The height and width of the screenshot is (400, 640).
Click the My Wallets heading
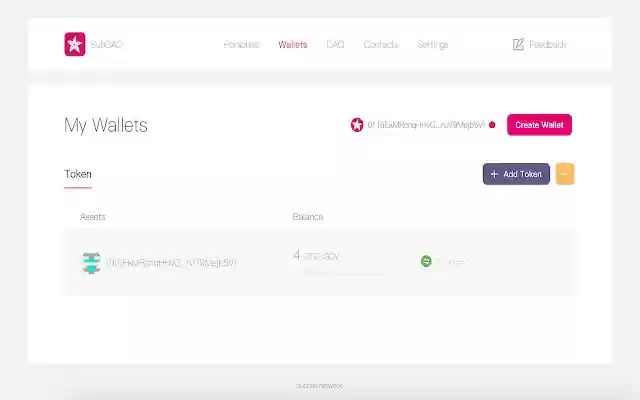pos(106,125)
